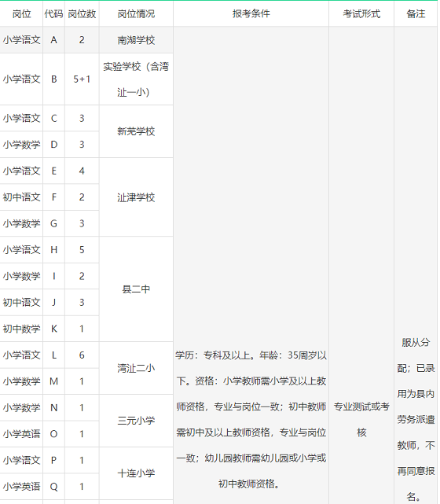Image resolution: width=440 pixels, height=504 pixels.
Task: Select the 专业测试或考核 text
Action: pyautogui.click(x=361, y=419)
